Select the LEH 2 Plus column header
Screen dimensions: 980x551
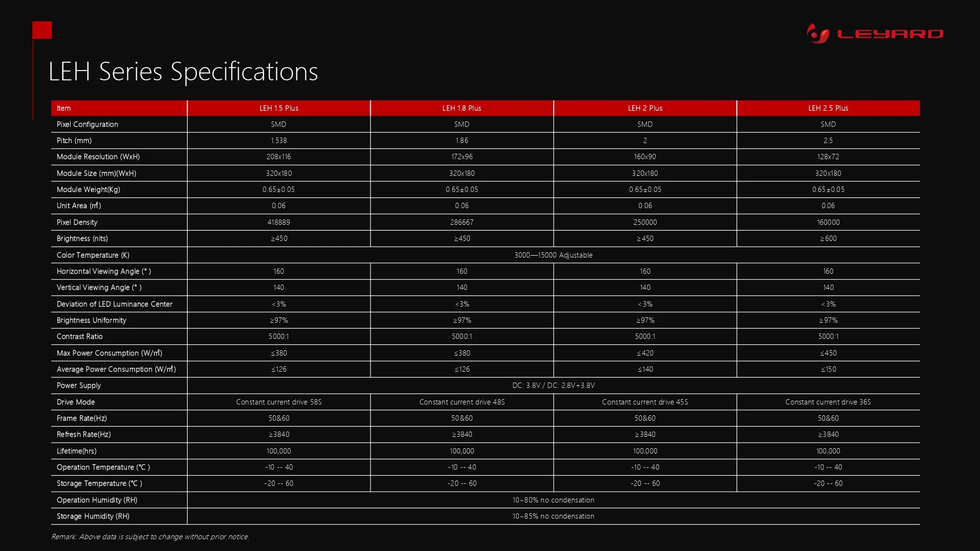point(645,108)
